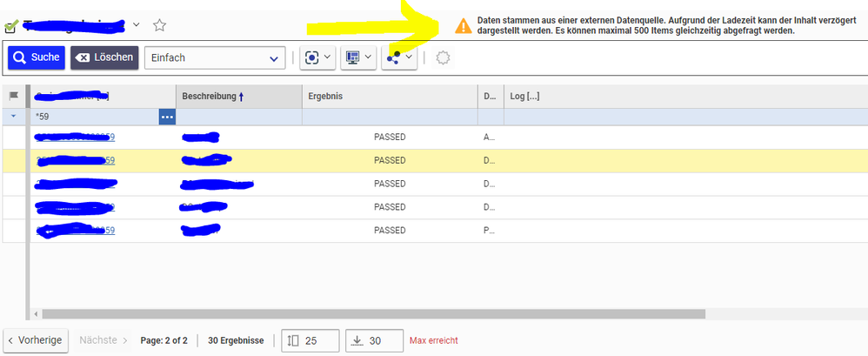The width and height of the screenshot is (868, 356).
Task: Click the Log column header
Action: (524, 97)
